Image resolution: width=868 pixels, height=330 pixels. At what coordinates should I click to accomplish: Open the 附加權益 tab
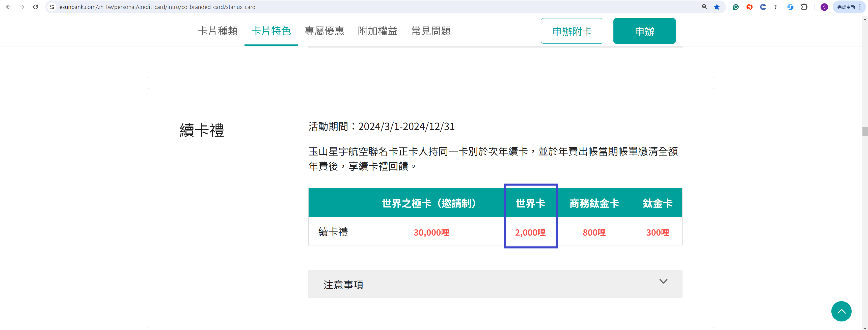[377, 31]
